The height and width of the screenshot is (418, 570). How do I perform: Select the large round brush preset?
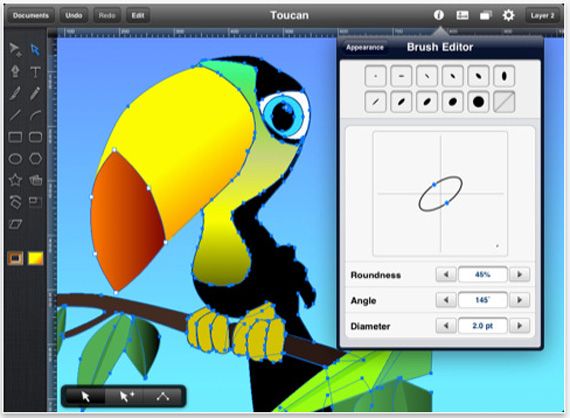[x=478, y=102]
